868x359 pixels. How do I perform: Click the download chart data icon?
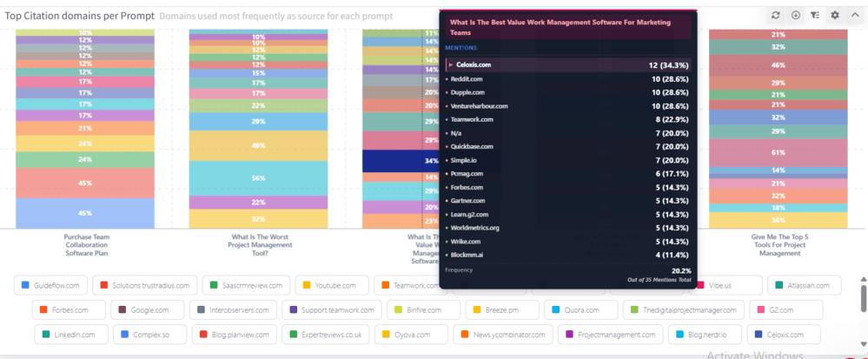pos(796,16)
